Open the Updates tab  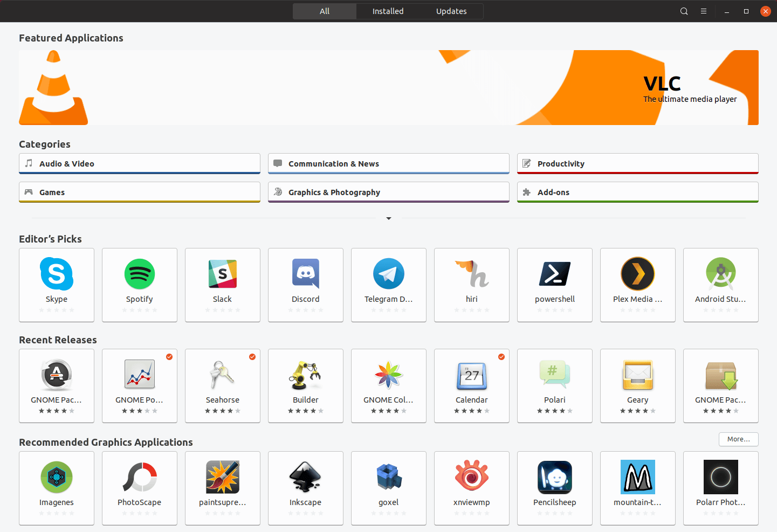(x=451, y=11)
